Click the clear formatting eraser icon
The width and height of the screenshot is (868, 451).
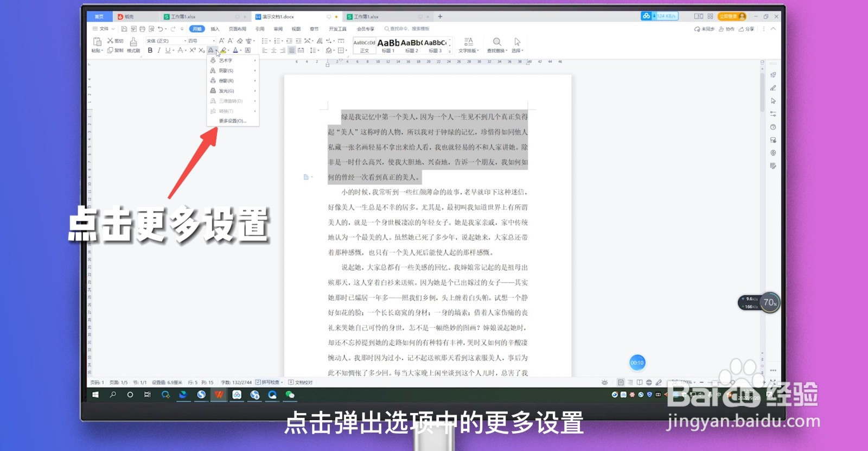coord(239,41)
